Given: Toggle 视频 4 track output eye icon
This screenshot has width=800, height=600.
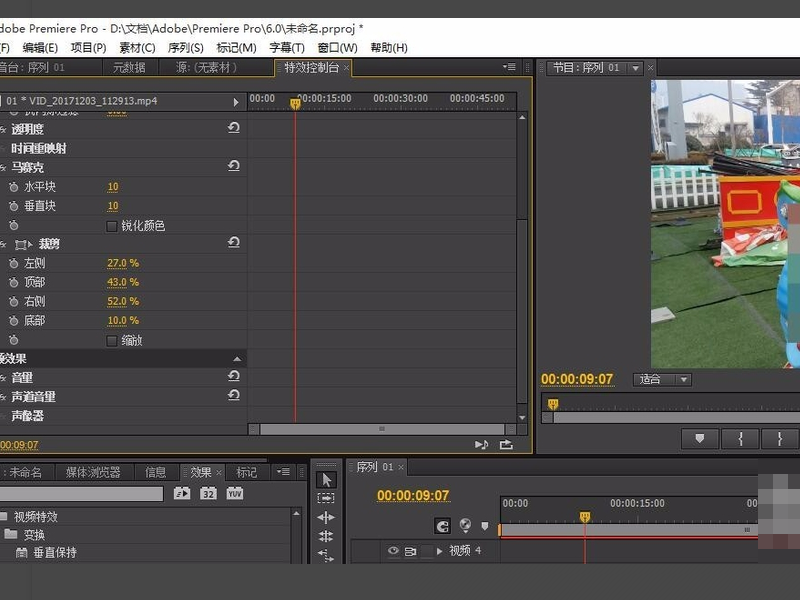Looking at the screenshot, I should pyautogui.click(x=393, y=551).
